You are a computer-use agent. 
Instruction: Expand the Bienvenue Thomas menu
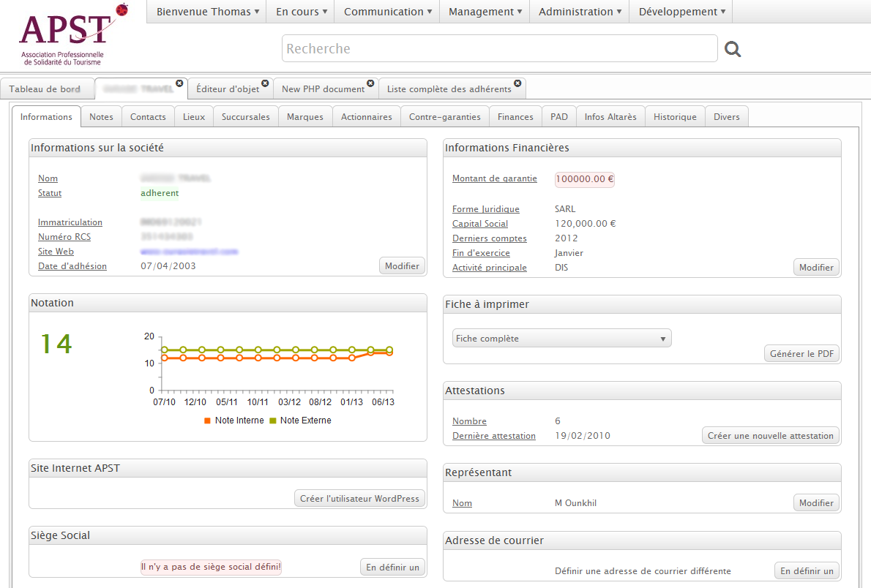[208, 12]
